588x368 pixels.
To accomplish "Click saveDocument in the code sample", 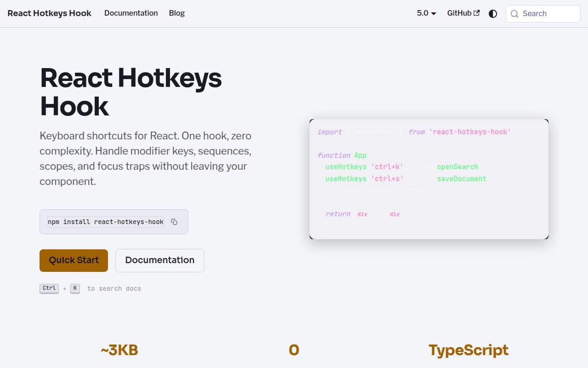I will pos(462,179).
